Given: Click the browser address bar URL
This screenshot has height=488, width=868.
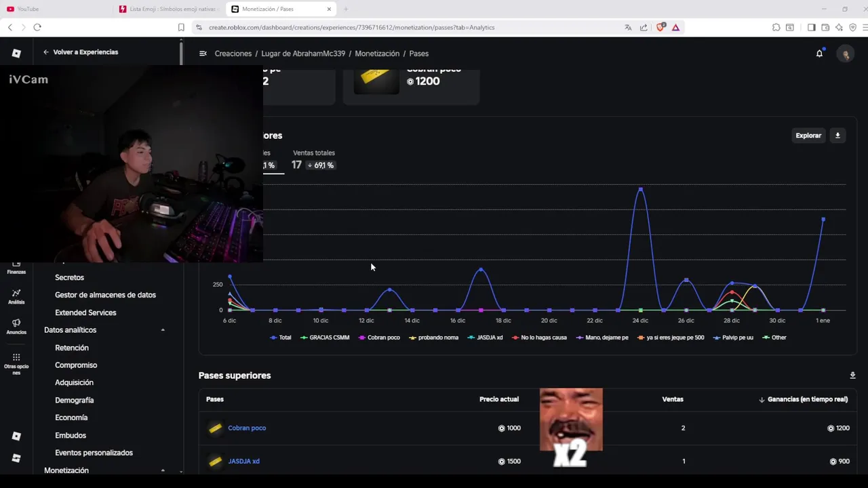Looking at the screenshot, I should point(351,27).
